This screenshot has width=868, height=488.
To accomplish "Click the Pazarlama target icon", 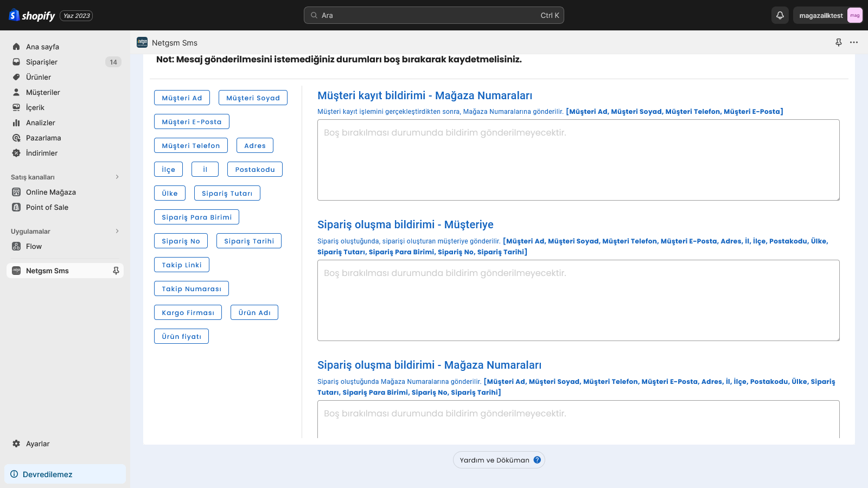I will click(x=16, y=138).
